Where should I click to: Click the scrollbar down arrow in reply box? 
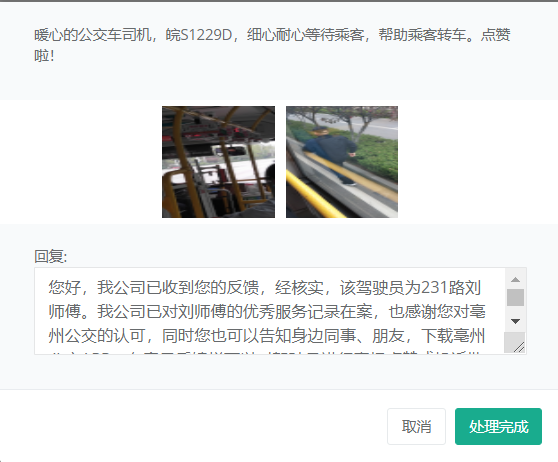click(x=515, y=321)
